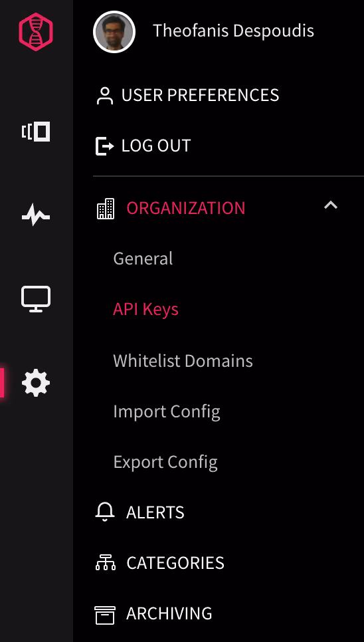Click the bell icon beside Alerts
This screenshot has width=364, height=642.
tap(105, 512)
